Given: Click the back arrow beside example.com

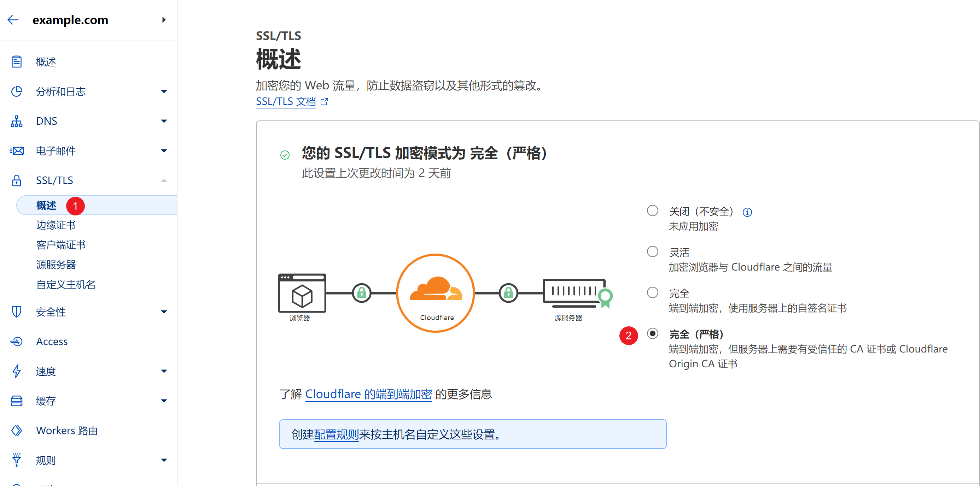Looking at the screenshot, I should pyautogui.click(x=13, y=20).
